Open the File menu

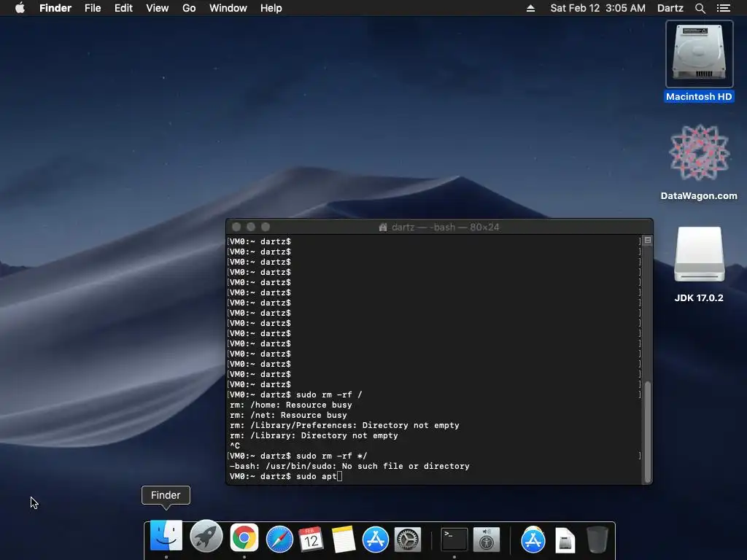(x=93, y=8)
